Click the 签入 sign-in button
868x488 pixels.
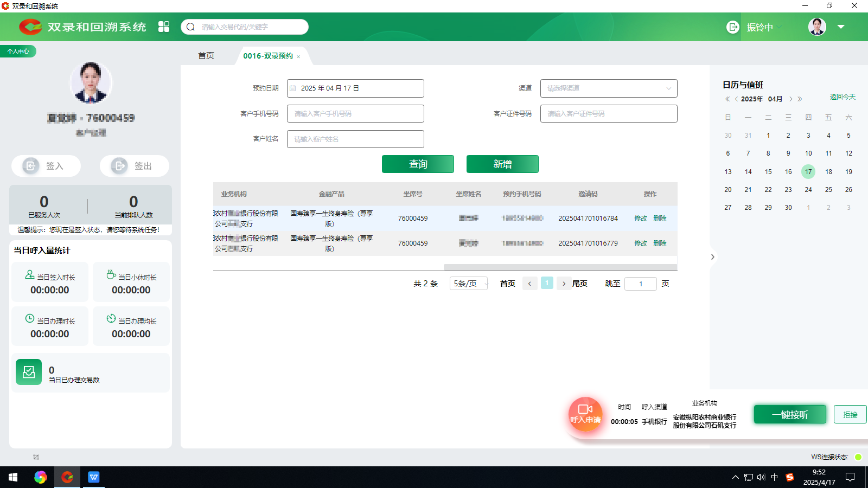click(x=46, y=166)
